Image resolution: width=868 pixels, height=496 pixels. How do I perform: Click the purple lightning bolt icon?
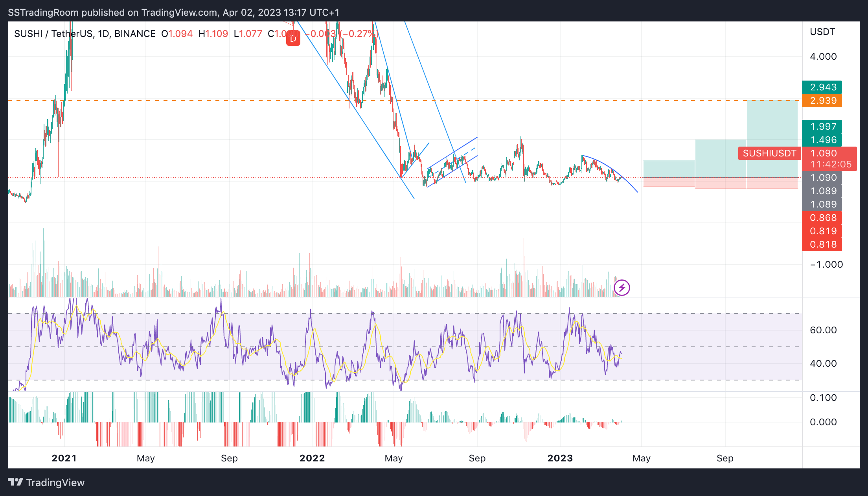tap(622, 288)
